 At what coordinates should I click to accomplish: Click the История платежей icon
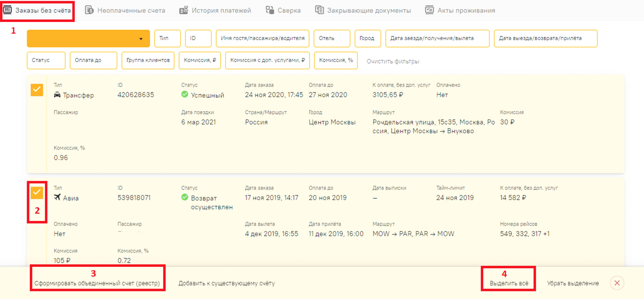pyautogui.click(x=183, y=10)
